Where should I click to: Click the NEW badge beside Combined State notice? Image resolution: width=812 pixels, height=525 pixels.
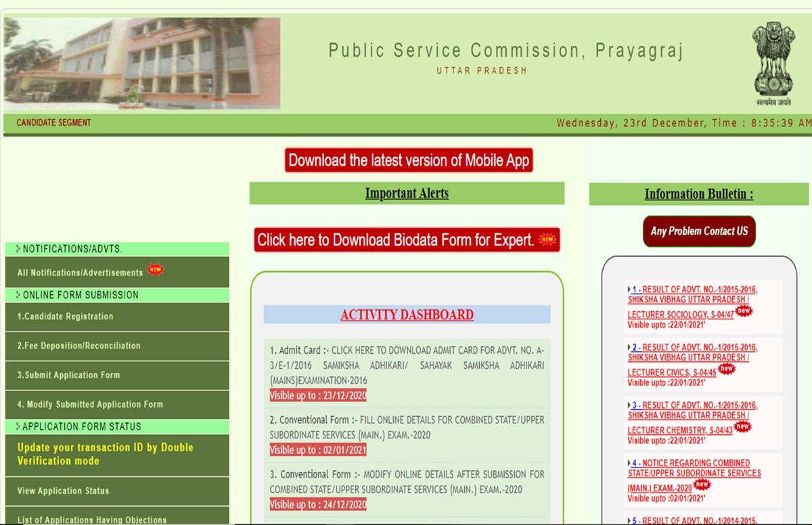[x=702, y=485]
